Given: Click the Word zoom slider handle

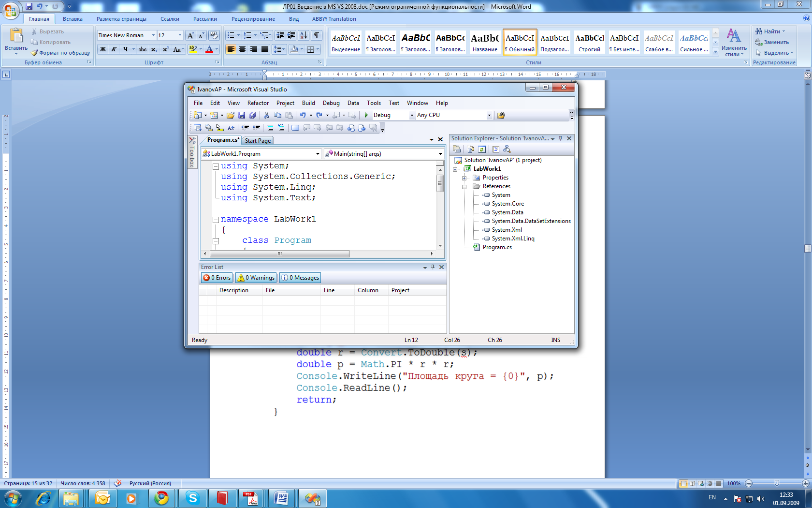Looking at the screenshot, I should tap(776, 483).
